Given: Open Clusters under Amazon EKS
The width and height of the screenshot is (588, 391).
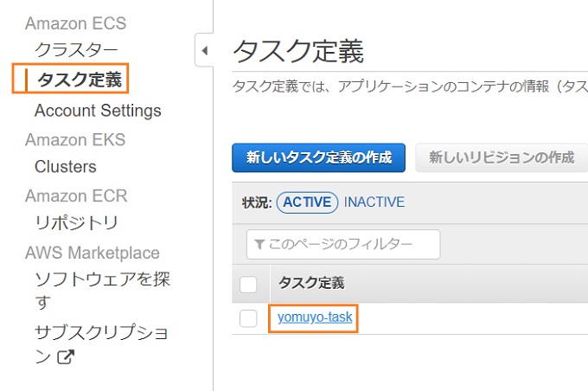Looking at the screenshot, I should 66,167.
